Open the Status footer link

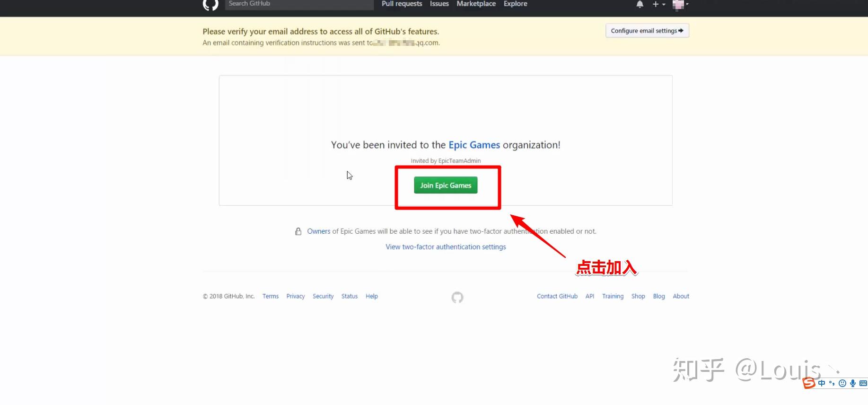point(350,296)
